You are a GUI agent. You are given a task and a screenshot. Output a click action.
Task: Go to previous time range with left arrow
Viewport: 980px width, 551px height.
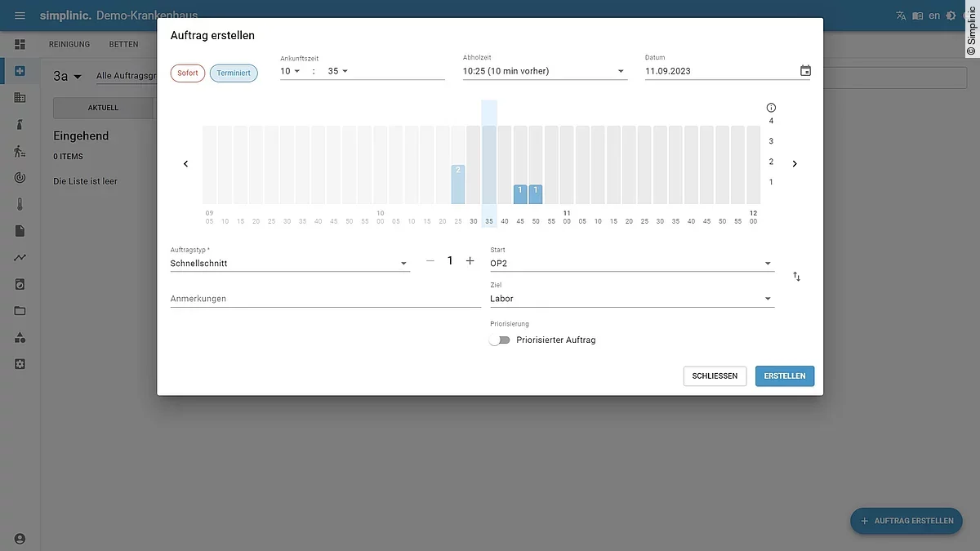pos(185,164)
